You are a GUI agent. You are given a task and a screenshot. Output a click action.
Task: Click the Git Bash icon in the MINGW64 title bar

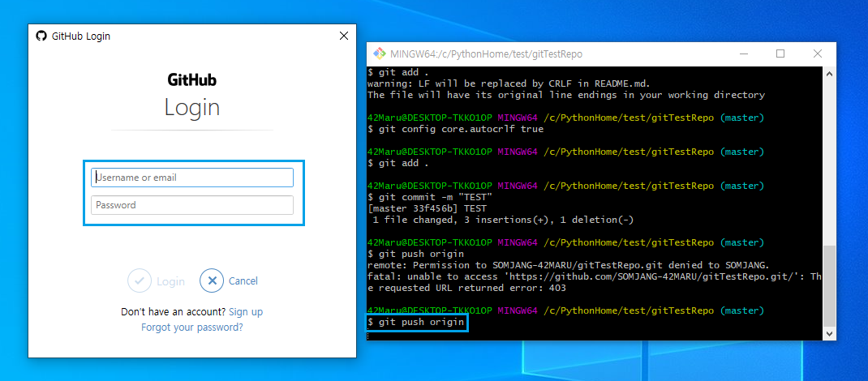coord(379,54)
